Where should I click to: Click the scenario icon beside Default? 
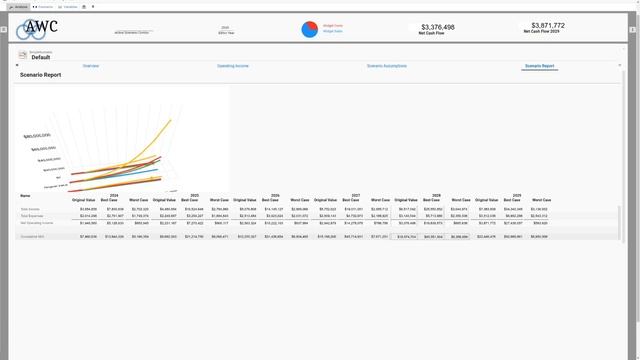pos(23,55)
